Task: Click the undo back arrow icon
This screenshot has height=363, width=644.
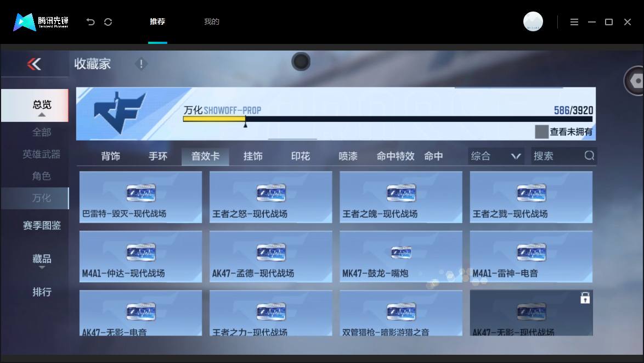Action: pos(91,22)
